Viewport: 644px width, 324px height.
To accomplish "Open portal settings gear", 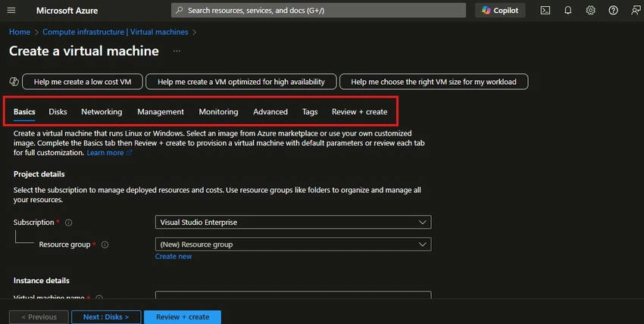I will point(590,11).
